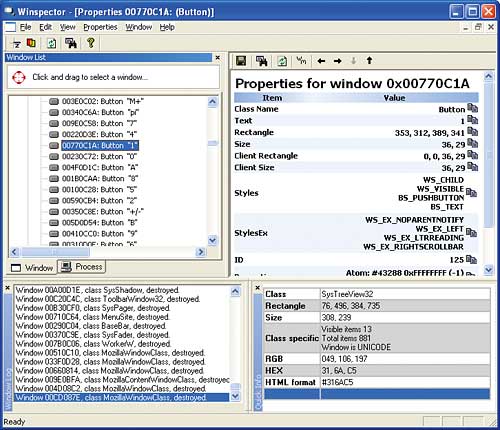Select tree item 00230C72 Button "0"
This screenshot has height=430, width=500.
[x=99, y=156]
